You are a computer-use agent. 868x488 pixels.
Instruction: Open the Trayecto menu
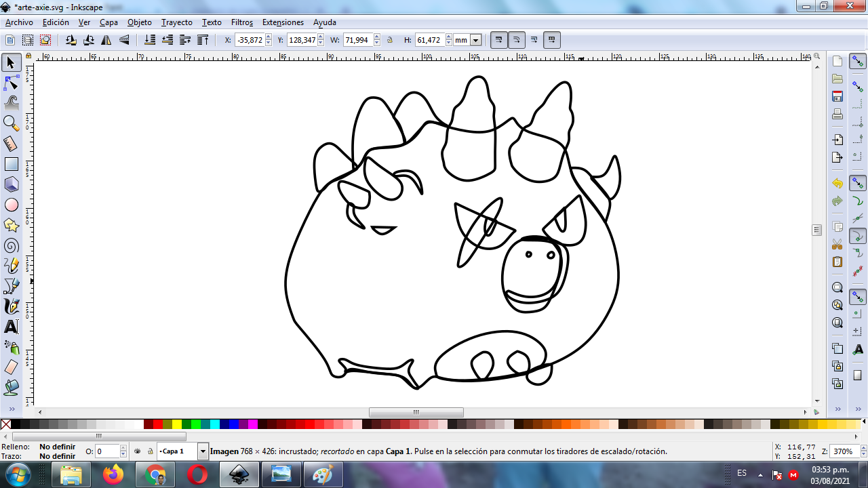point(177,22)
